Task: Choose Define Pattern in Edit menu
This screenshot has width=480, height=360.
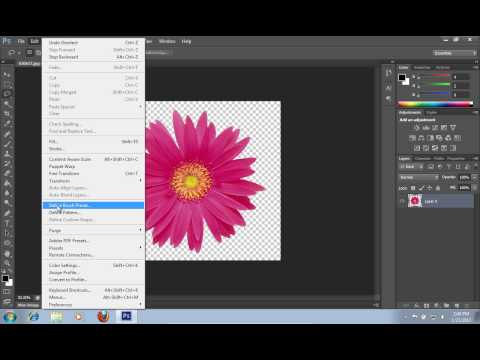Action: pos(93,212)
